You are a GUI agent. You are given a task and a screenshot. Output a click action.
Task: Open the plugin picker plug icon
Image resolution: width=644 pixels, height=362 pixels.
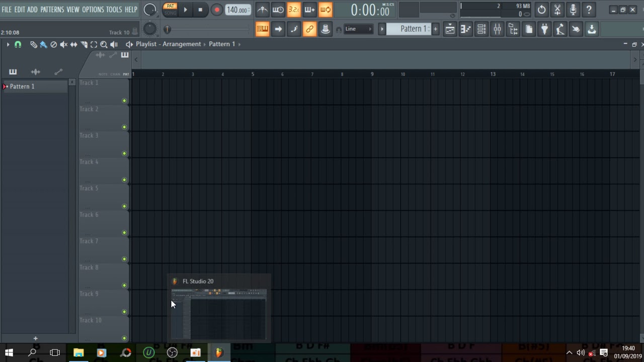pyautogui.click(x=544, y=29)
